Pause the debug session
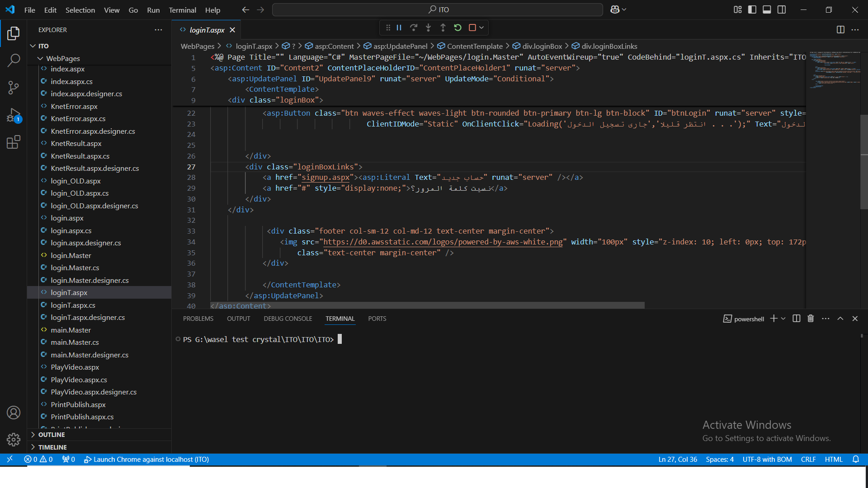 tap(399, 28)
